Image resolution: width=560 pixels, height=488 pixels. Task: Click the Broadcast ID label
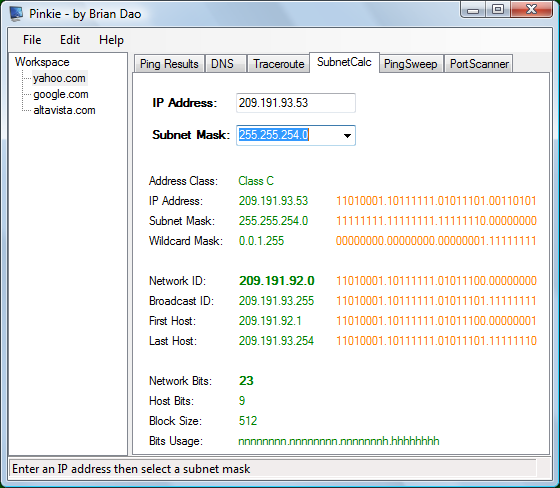tap(181, 301)
